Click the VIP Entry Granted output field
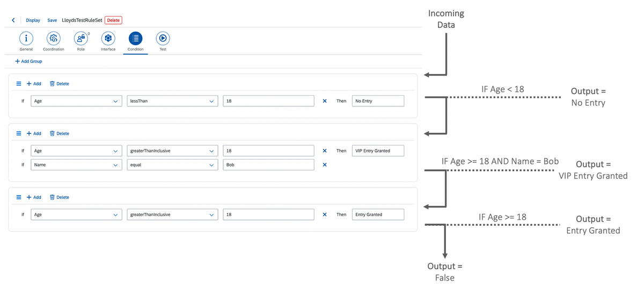The width and height of the screenshot is (644, 287). pyautogui.click(x=377, y=150)
